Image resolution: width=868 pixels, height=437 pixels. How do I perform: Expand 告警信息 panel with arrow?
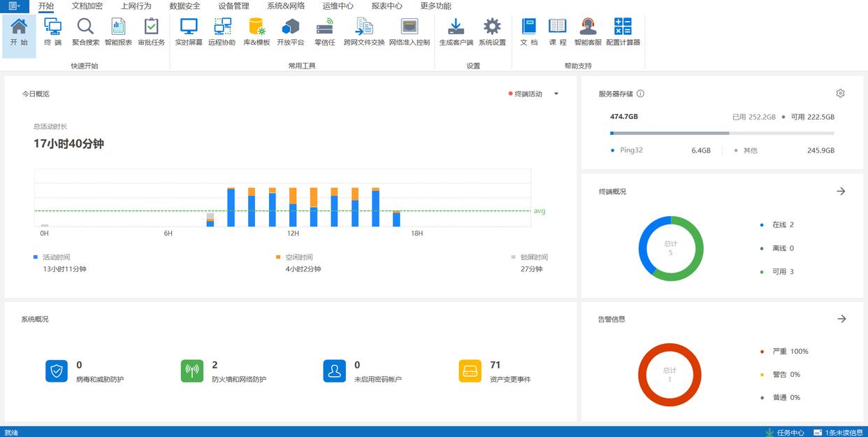[841, 319]
